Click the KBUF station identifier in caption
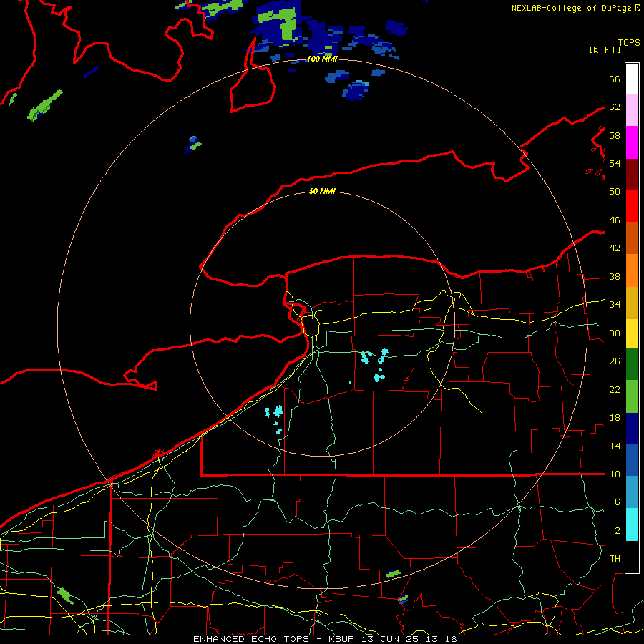644x644 pixels. click(x=343, y=639)
